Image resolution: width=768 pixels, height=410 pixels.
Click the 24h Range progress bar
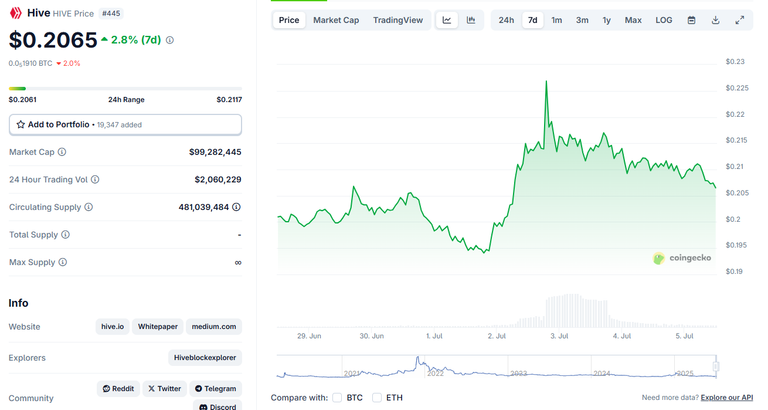[x=125, y=89]
